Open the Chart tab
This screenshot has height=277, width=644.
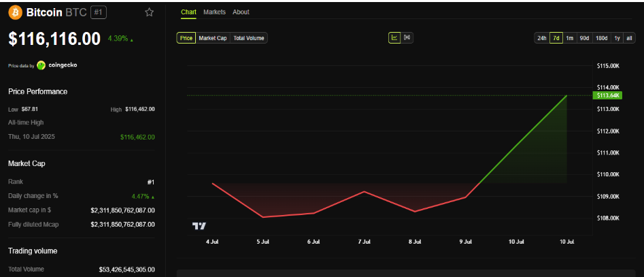(188, 12)
